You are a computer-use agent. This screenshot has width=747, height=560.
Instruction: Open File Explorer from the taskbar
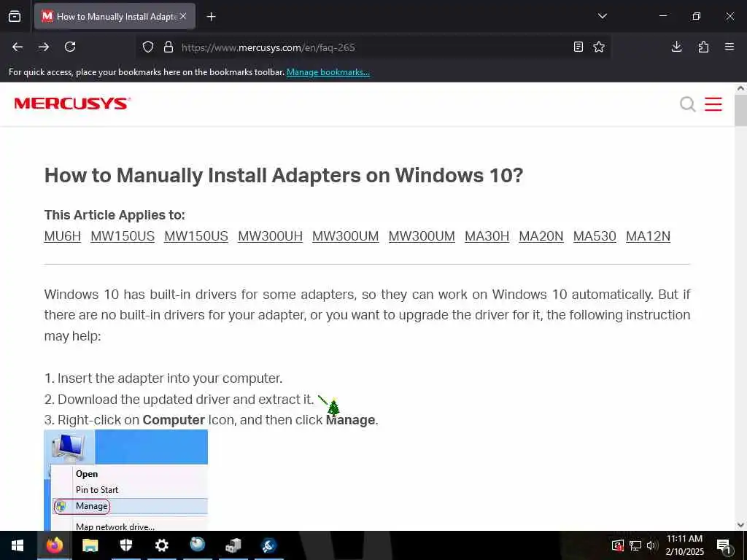90,545
